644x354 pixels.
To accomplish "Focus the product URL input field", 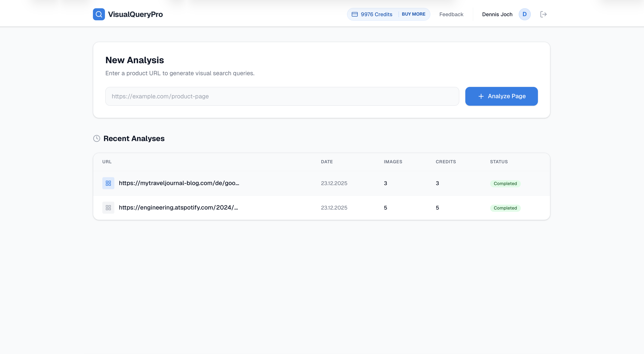I will click(282, 96).
